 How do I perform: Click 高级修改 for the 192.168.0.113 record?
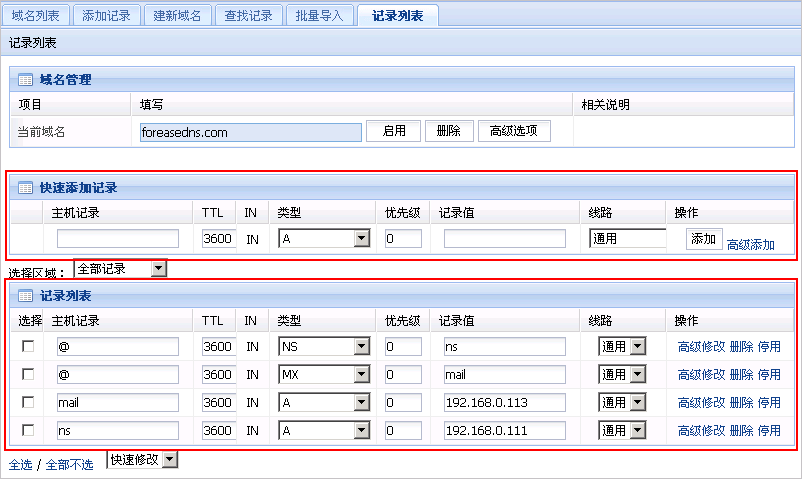pyautogui.click(x=701, y=402)
